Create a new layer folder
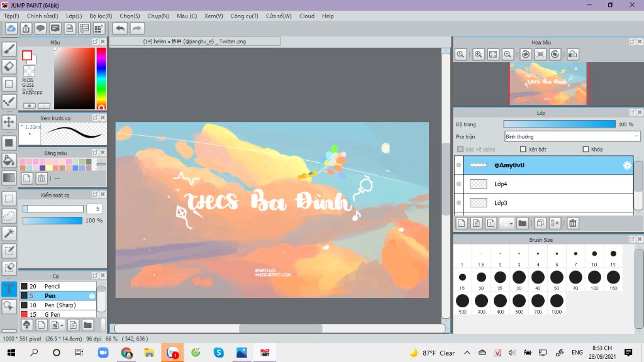Screen dimensions: 644x362 (x=523, y=223)
